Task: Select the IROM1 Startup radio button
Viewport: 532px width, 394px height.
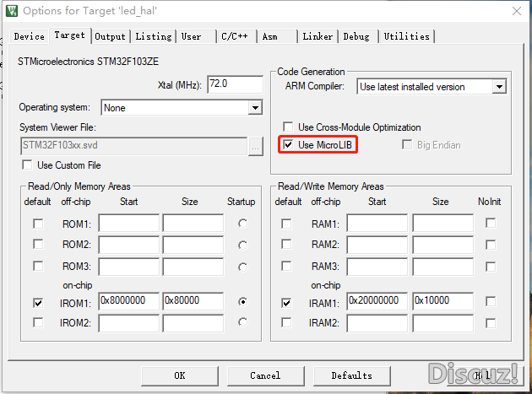Action: point(242,301)
